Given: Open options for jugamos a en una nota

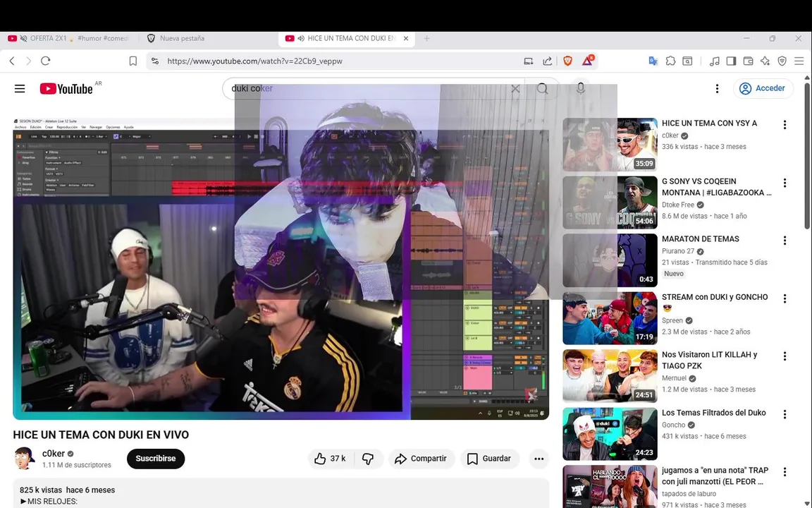Looking at the screenshot, I should 785,472.
